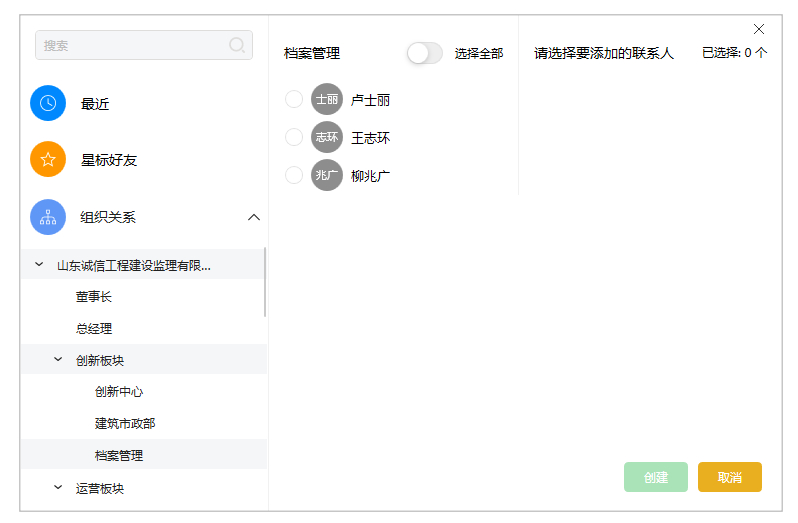Image resolution: width=798 pixels, height=523 pixels.
Task: Click the yellow 取消 button
Action: pos(729,477)
